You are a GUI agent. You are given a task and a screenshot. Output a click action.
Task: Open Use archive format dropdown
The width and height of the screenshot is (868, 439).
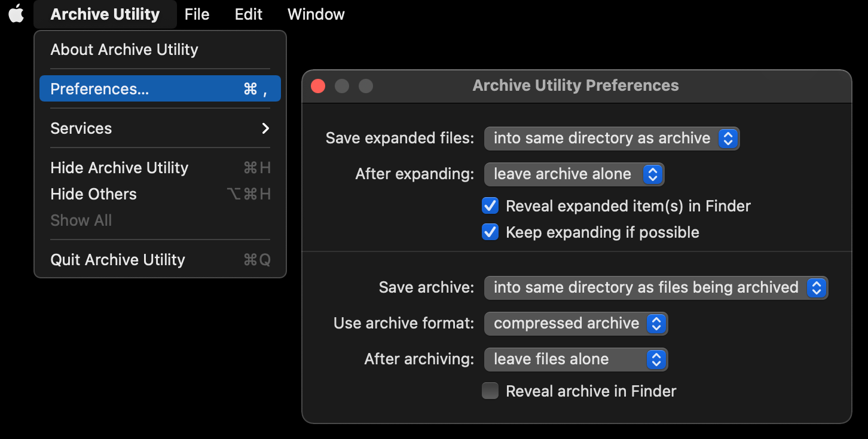point(576,324)
